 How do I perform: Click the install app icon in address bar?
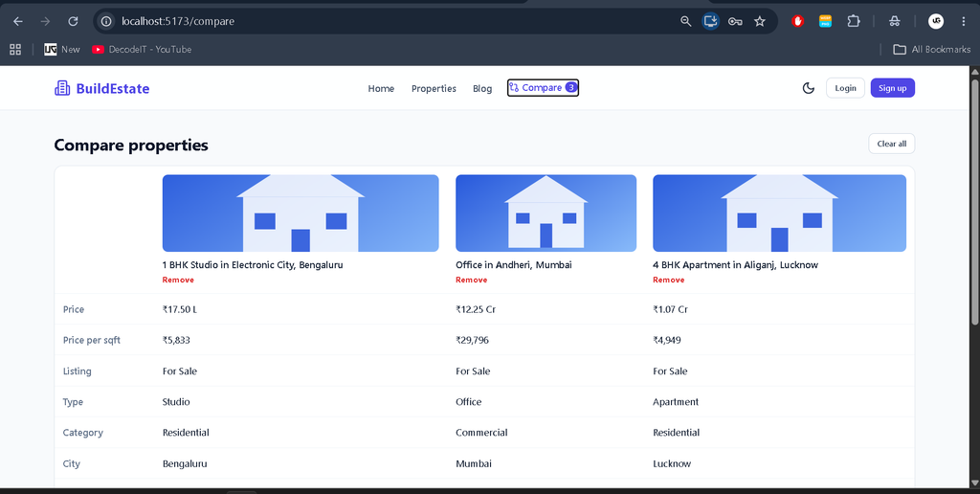click(x=711, y=21)
